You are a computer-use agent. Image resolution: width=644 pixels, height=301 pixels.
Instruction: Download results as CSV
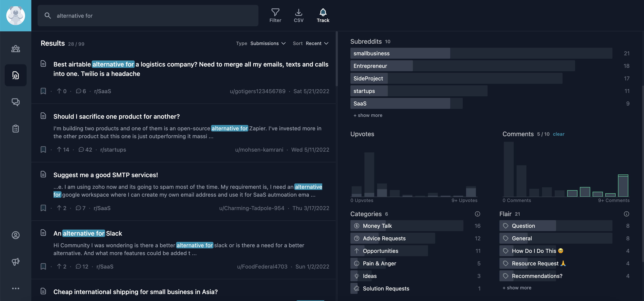coord(299,15)
